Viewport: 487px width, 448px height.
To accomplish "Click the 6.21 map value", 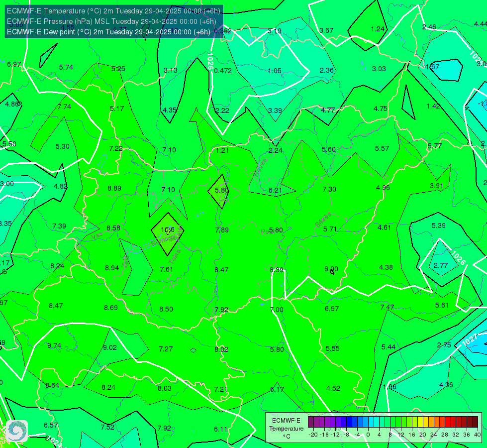I will [275, 190].
